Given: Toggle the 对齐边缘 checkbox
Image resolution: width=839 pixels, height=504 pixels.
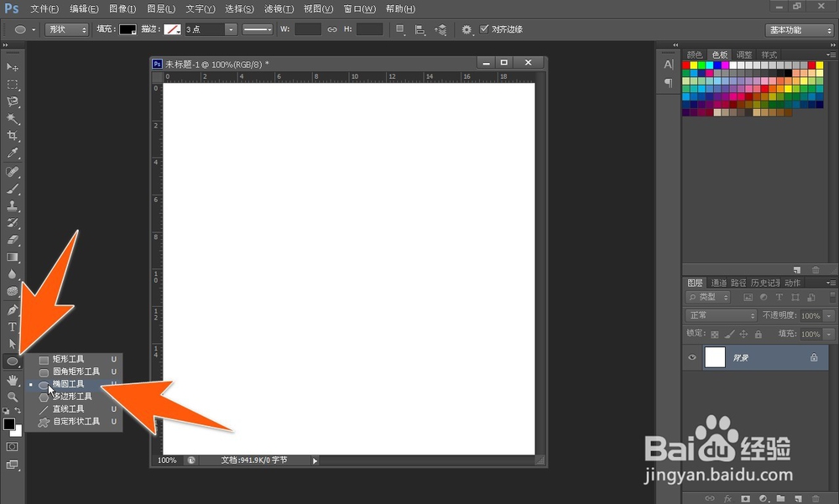Looking at the screenshot, I should [484, 29].
